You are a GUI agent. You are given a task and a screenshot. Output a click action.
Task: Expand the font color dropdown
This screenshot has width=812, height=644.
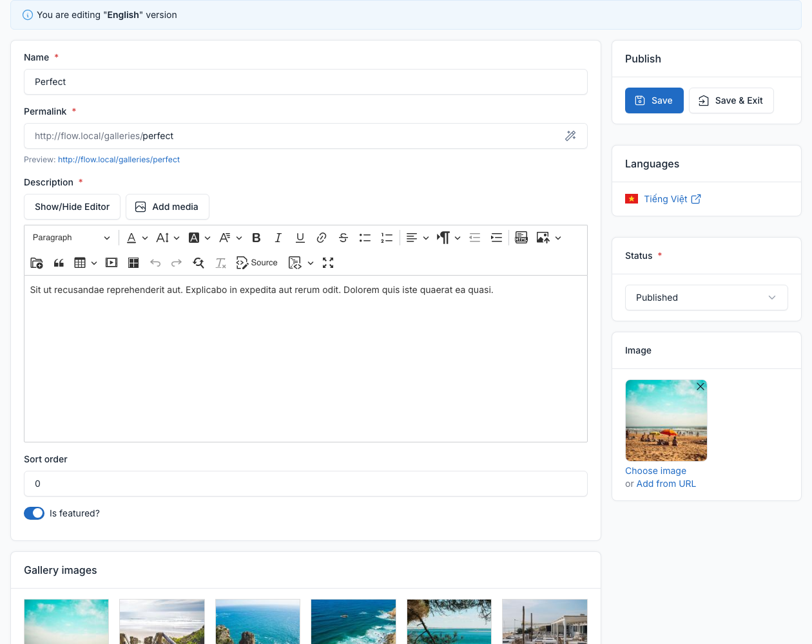click(137, 238)
